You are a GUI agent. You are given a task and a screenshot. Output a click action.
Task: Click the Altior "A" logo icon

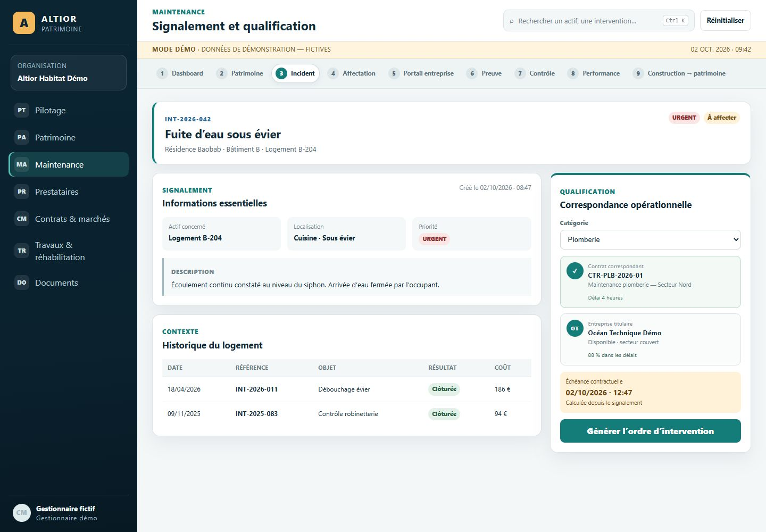24,23
